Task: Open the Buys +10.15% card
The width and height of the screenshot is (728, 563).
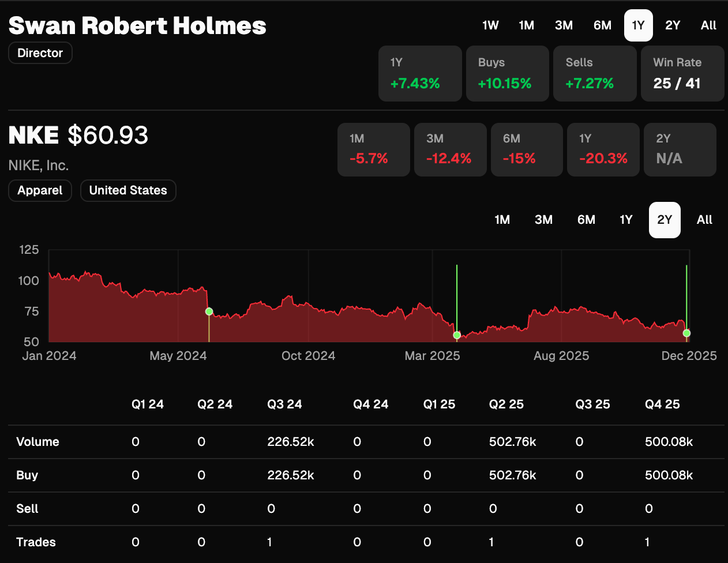Action: (508, 74)
